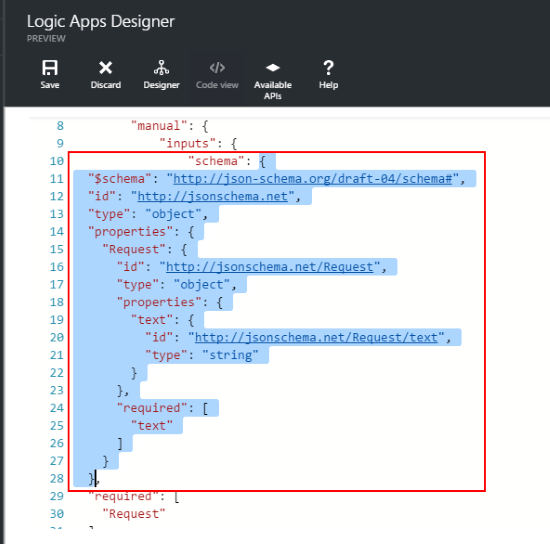Click the "properties" key on line 14
This screenshot has height=544, width=550.
(130, 232)
